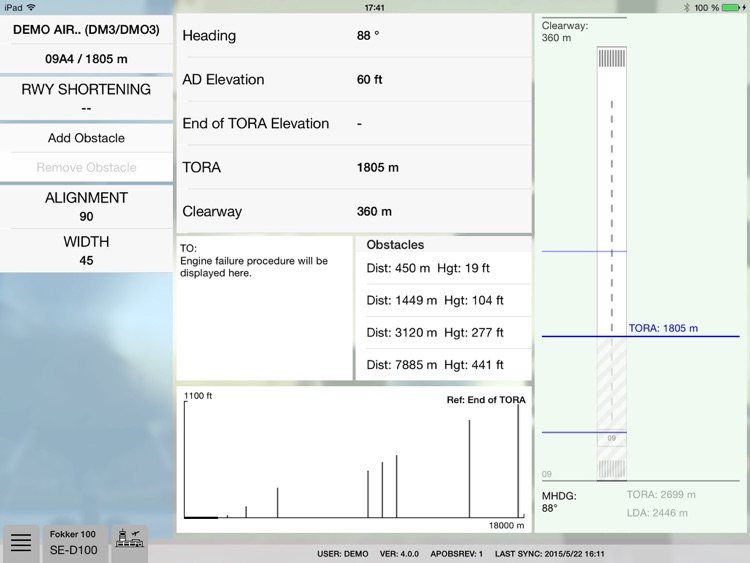Image resolution: width=750 pixels, height=563 pixels.
Task: Tap the Ref: End of TORA label
Action: pyautogui.click(x=486, y=400)
